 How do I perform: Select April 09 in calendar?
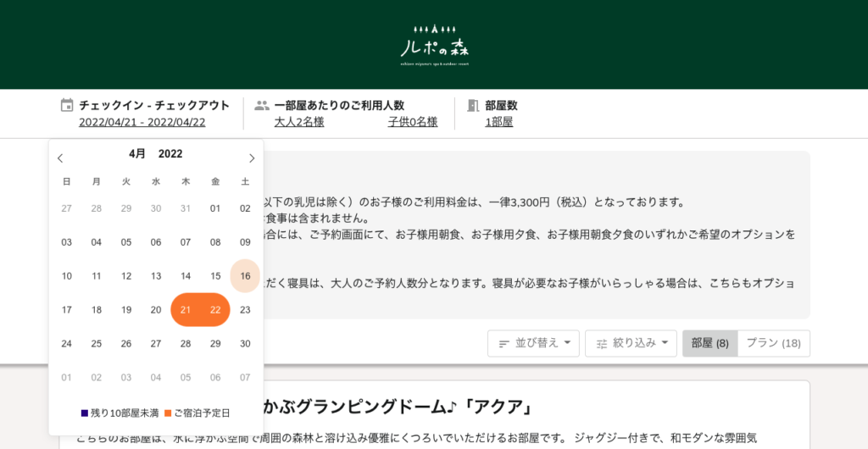point(245,242)
